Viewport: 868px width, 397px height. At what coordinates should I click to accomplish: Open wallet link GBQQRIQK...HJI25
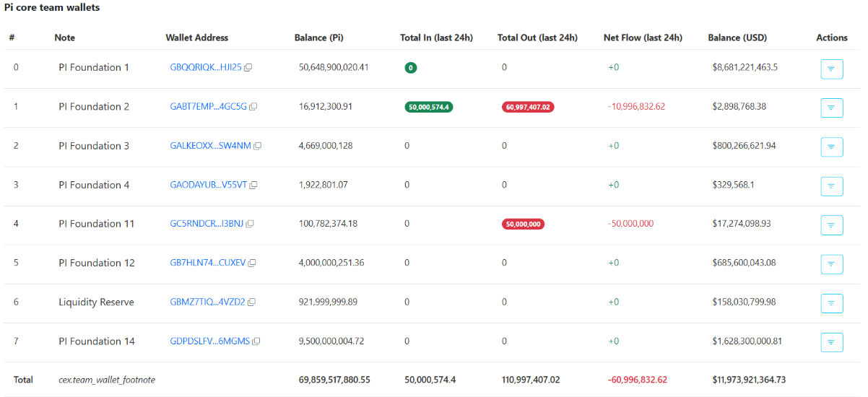click(x=205, y=68)
